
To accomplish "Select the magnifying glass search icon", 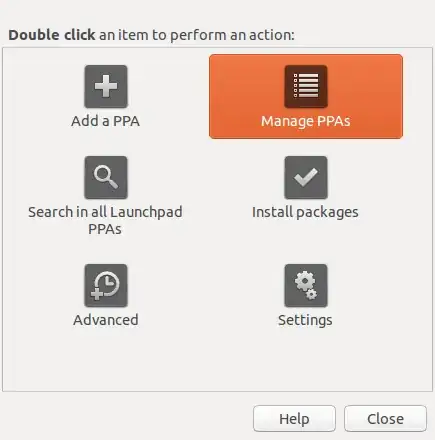I will click(106, 177).
